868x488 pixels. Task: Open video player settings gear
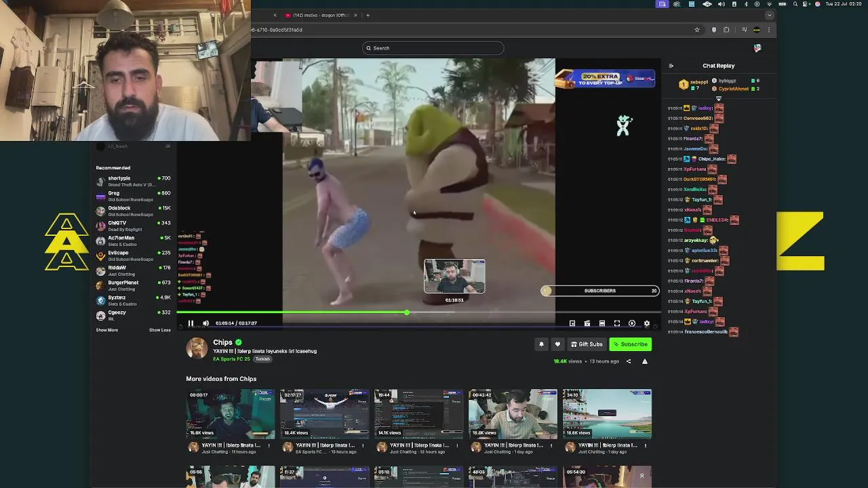click(646, 323)
